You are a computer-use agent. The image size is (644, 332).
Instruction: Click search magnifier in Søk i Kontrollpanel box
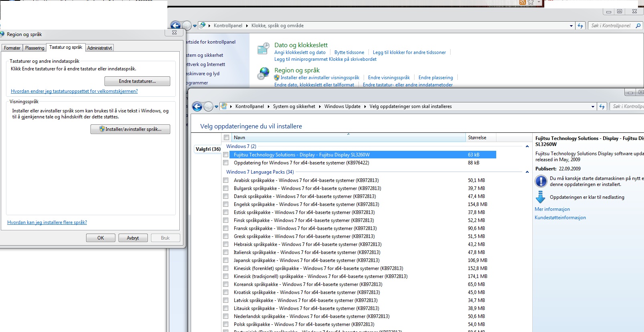coord(638,26)
